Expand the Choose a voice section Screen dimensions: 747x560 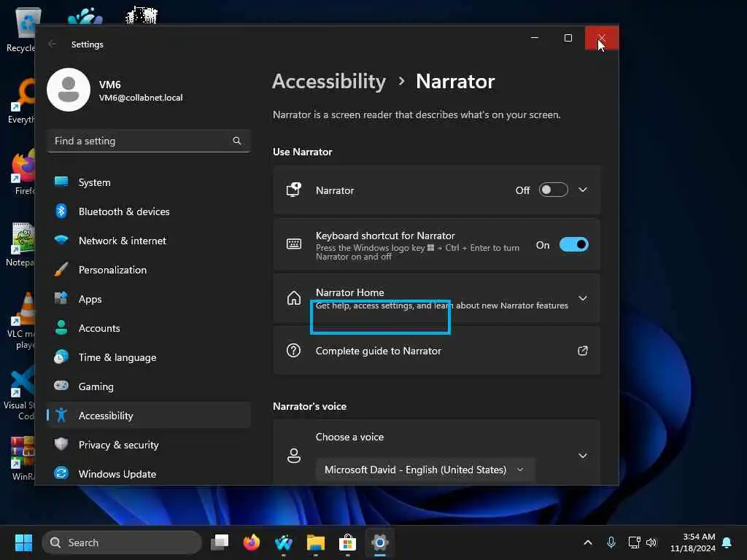(x=583, y=456)
